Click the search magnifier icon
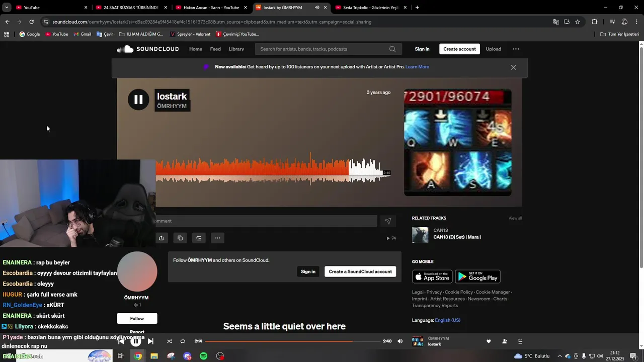Viewport: 644px width, 362px height. (x=392, y=49)
